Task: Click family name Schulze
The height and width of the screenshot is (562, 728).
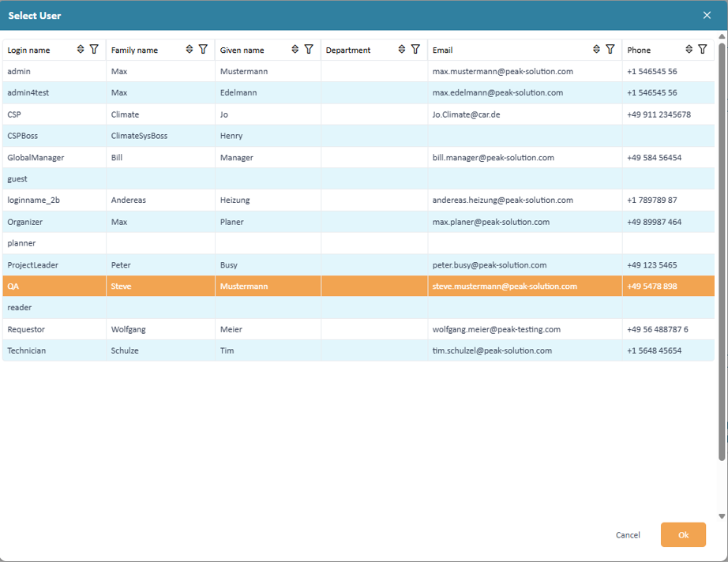Action: click(x=125, y=350)
